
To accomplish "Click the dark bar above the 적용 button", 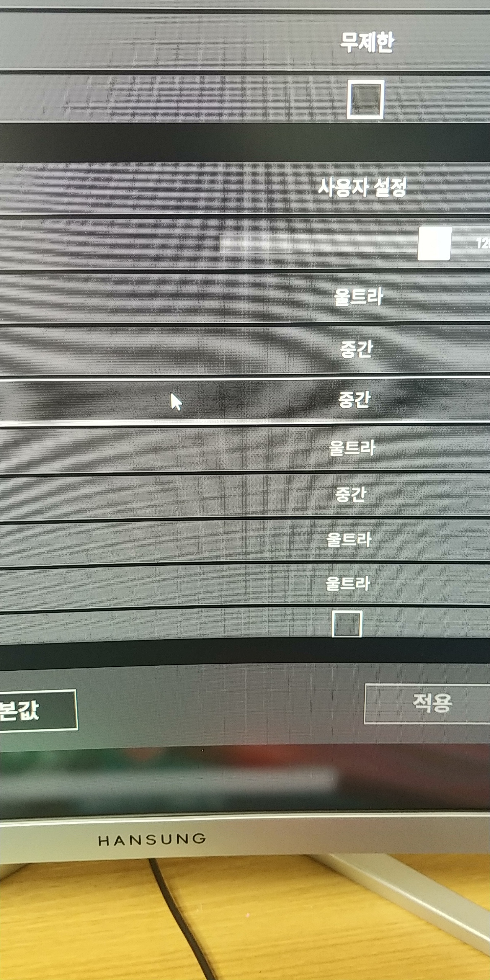I will (x=245, y=651).
